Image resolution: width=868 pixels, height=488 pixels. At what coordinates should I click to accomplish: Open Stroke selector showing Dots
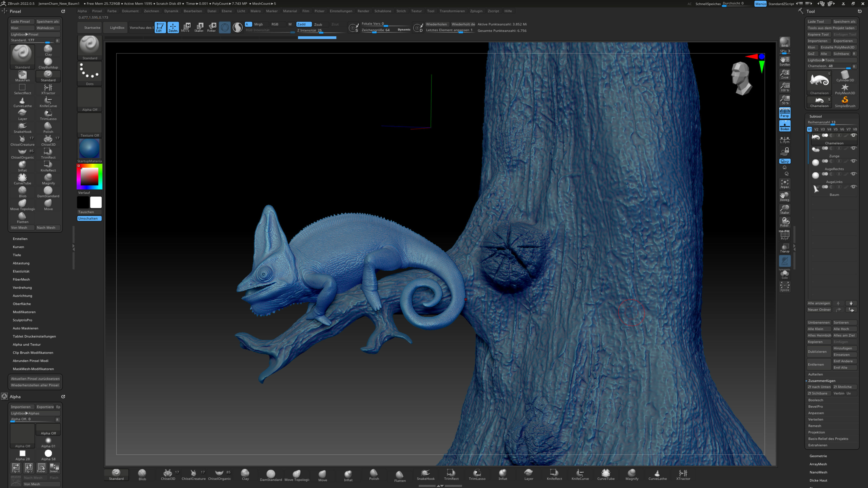coord(90,74)
